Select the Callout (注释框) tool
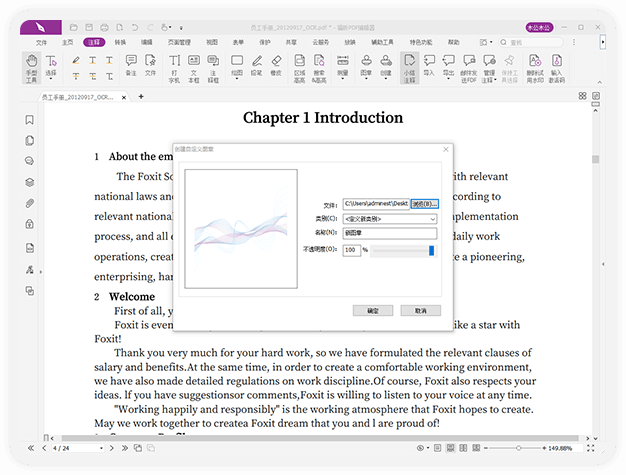 [213, 68]
